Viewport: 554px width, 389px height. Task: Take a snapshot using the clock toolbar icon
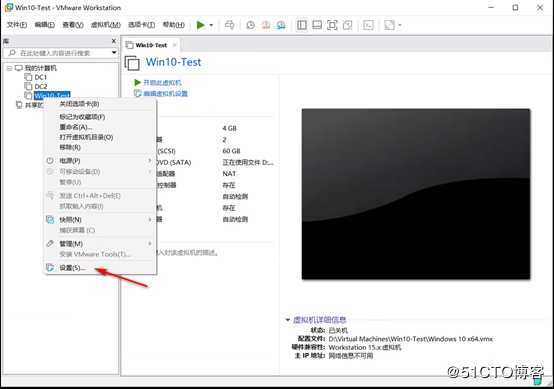click(251, 25)
